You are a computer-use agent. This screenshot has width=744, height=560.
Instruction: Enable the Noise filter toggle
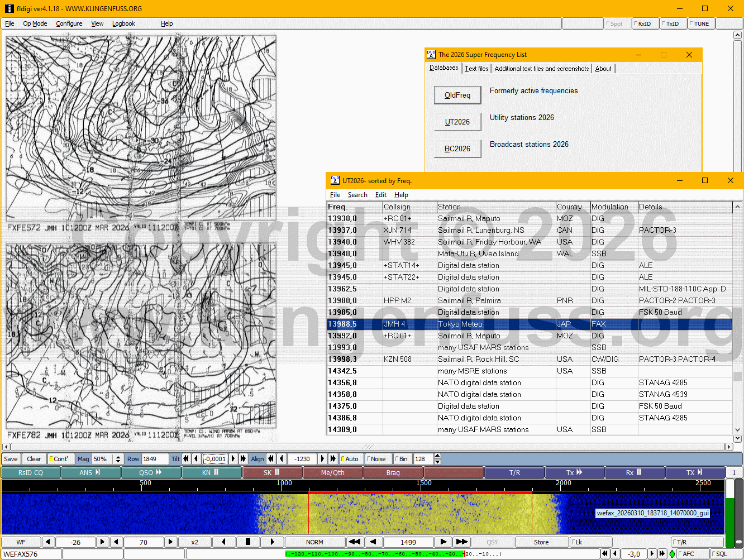[x=378, y=459]
